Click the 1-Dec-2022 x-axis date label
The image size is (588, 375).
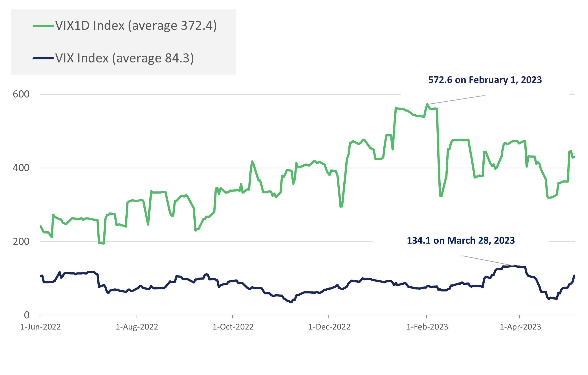pyautogui.click(x=329, y=327)
